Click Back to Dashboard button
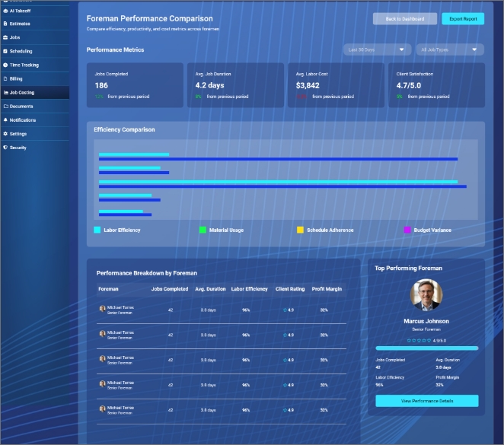 (x=405, y=19)
